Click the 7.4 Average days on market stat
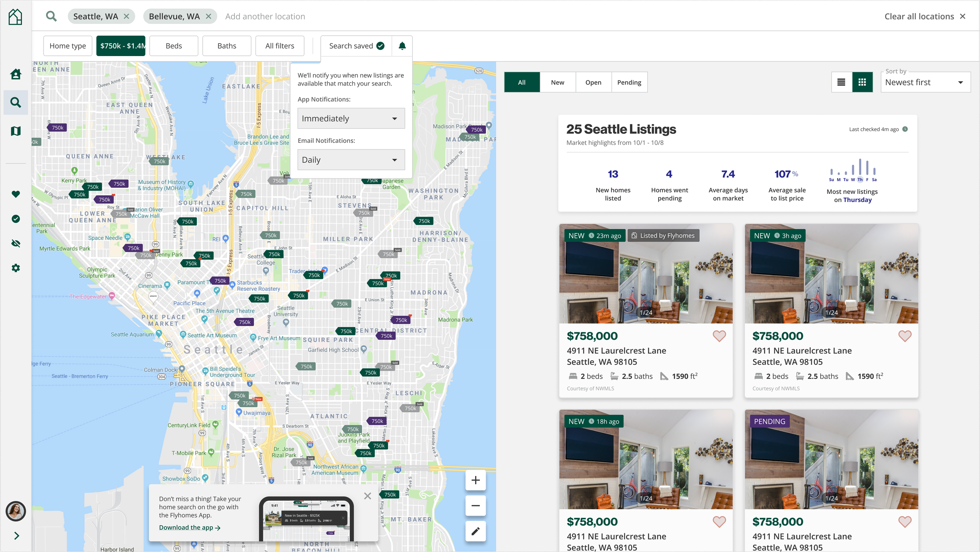This screenshot has width=980, height=552. (728, 185)
